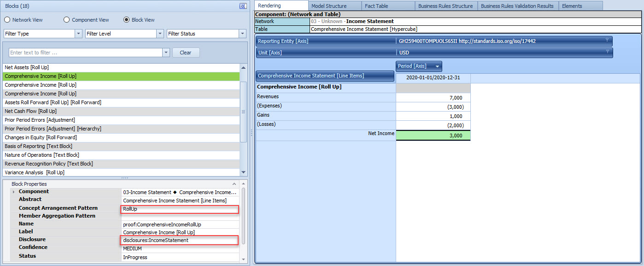Open the Filter Type dropdown
Image resolution: width=644 pixels, height=266 pixels.
click(x=78, y=34)
